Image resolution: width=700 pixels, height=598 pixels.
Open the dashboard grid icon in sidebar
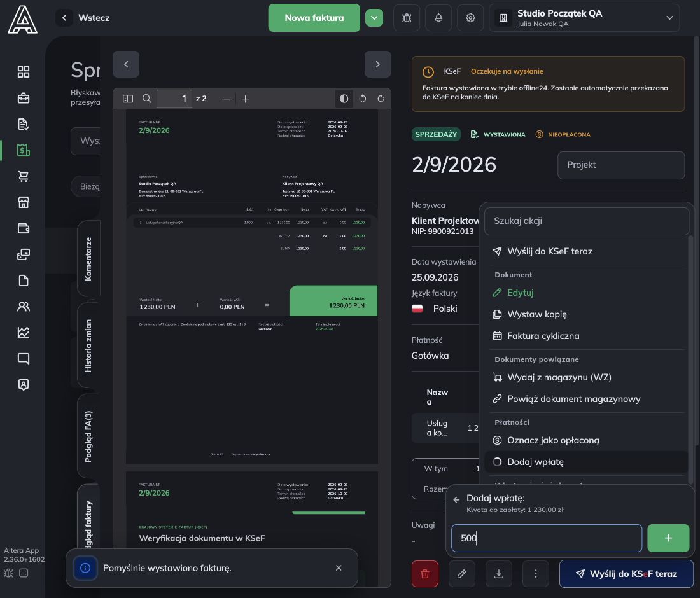23,72
